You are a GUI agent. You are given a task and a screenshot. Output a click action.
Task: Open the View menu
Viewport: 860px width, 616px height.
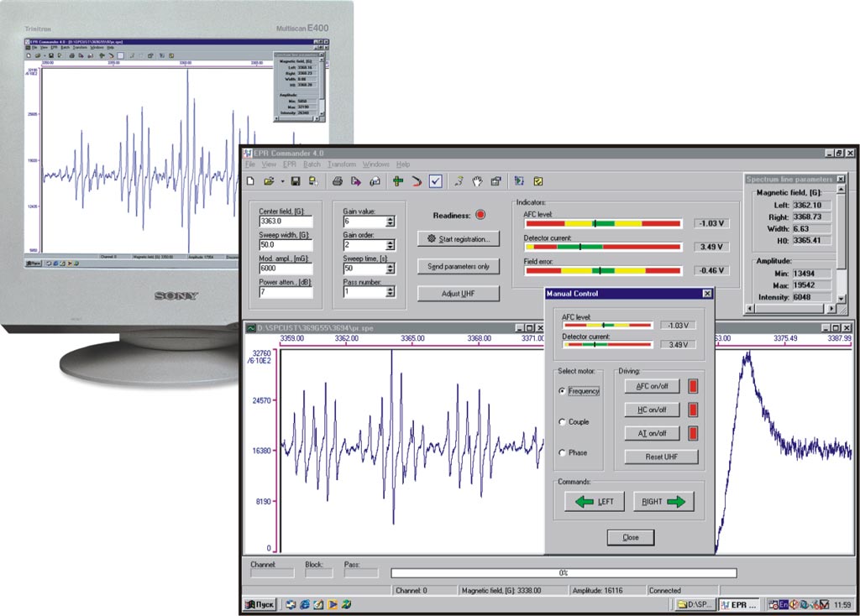click(x=269, y=164)
